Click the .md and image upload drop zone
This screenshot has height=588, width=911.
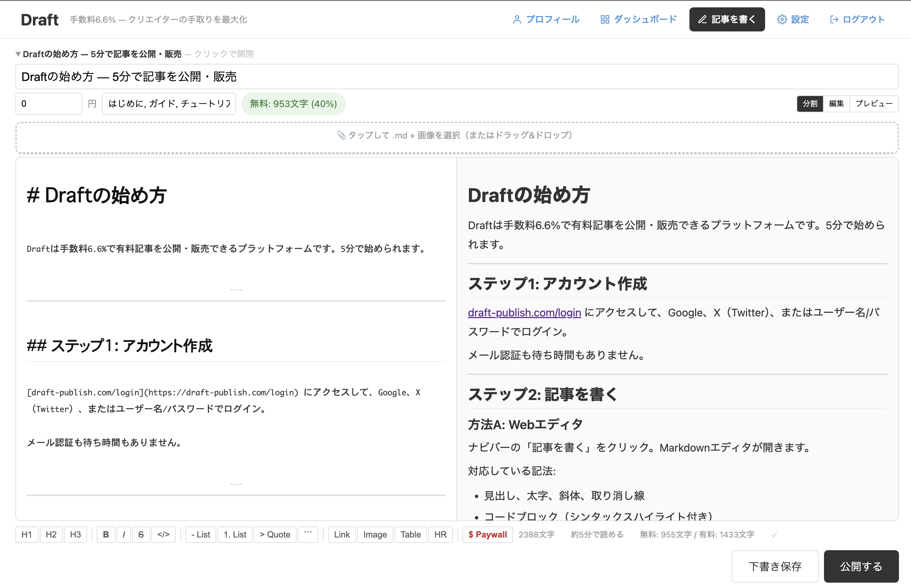457,138
